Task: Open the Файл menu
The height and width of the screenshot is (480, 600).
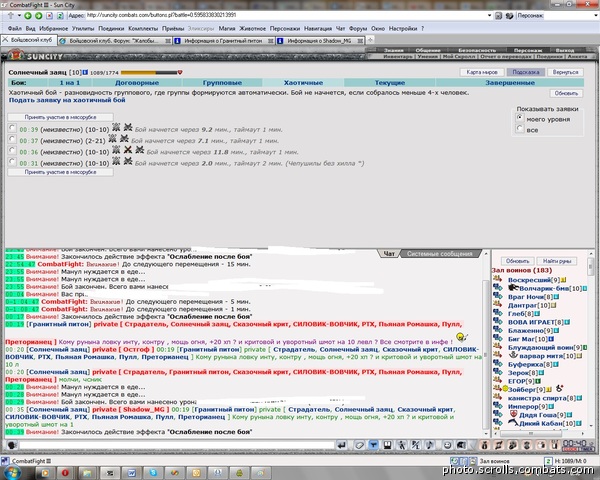Action: [15, 28]
